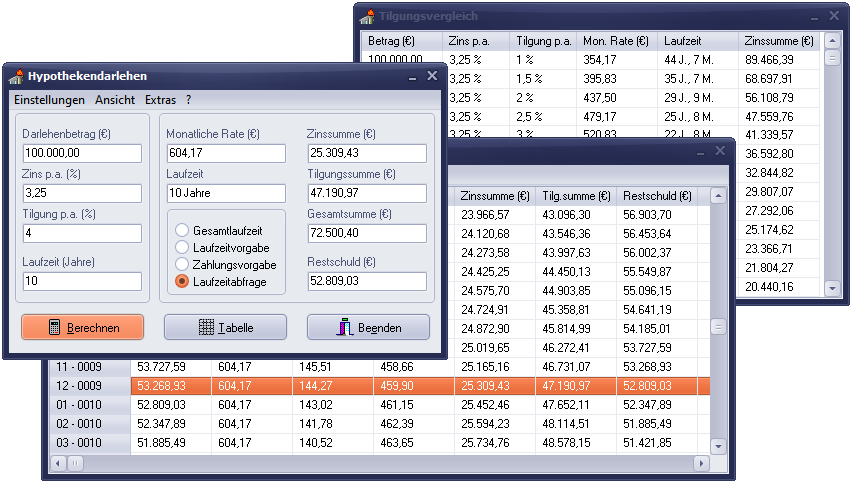
Task: Click the Restschuld (€) column header in table window
Action: pos(657,196)
